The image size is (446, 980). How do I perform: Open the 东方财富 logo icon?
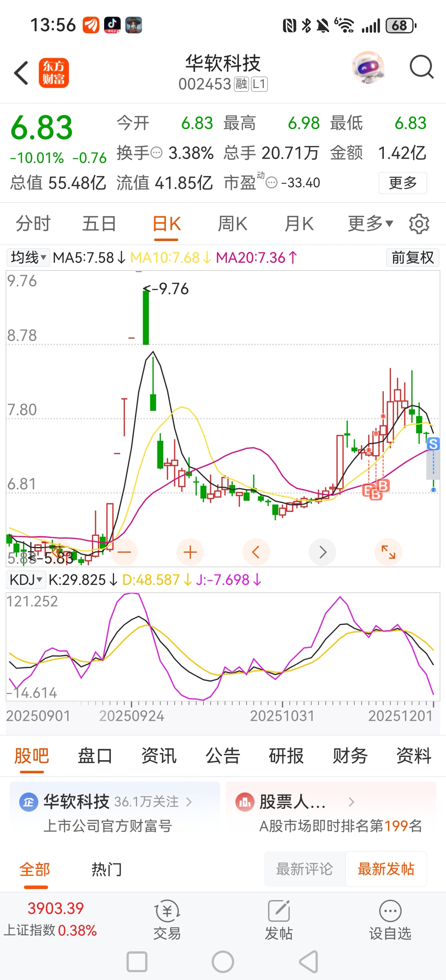point(54,73)
